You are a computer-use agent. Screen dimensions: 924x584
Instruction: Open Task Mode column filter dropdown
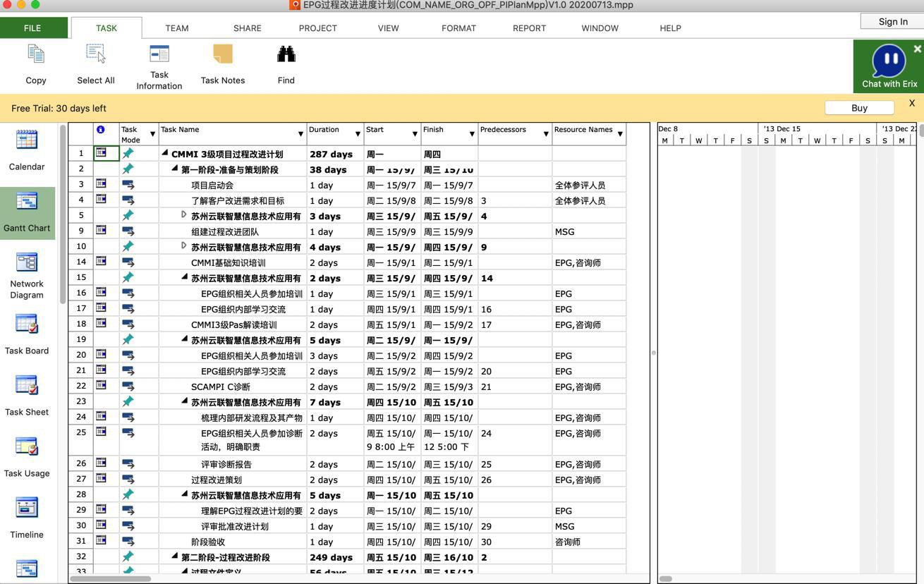152,134
